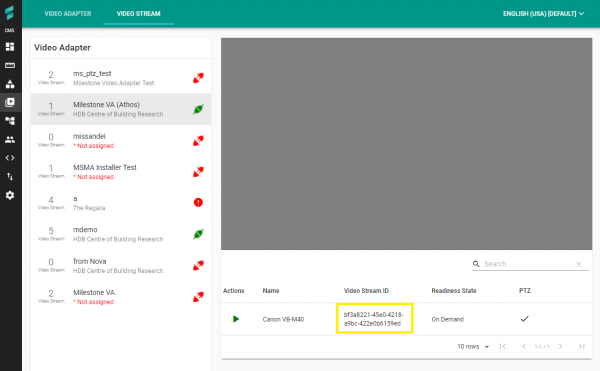Click the up-down arrows sidebar icon
This screenshot has width=600, height=371.
coord(10,176)
